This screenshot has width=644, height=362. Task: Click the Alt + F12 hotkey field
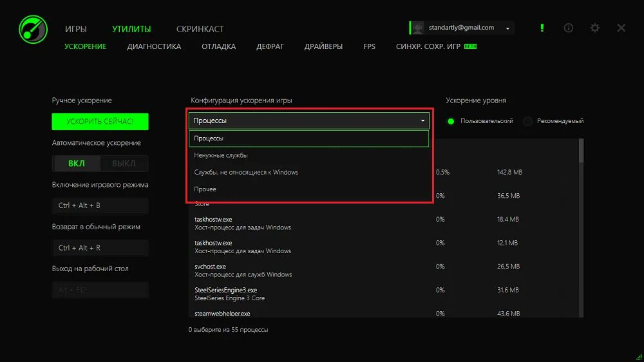tap(100, 290)
